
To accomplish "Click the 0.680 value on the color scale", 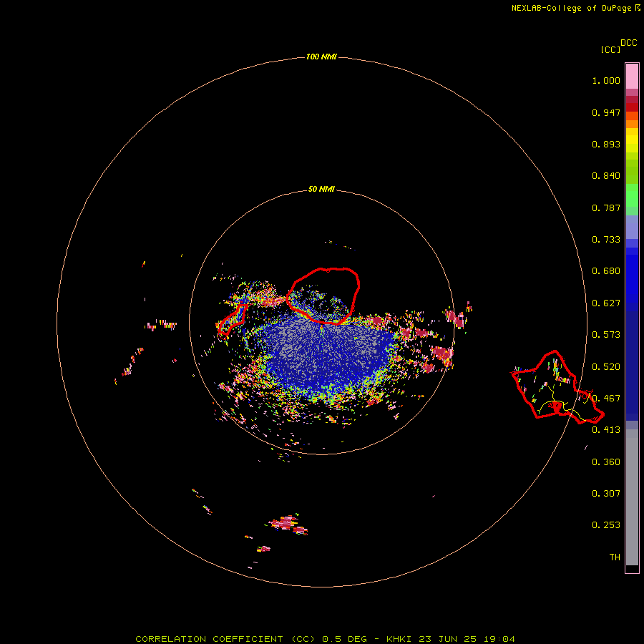I will coord(606,271).
